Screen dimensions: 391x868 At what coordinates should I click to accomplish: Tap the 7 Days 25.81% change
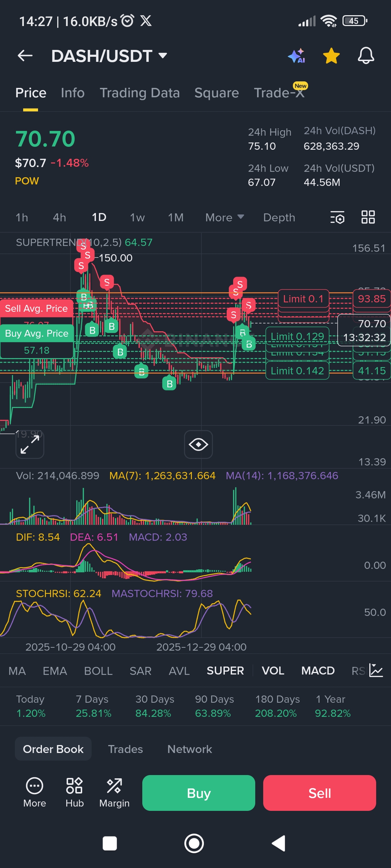93,706
